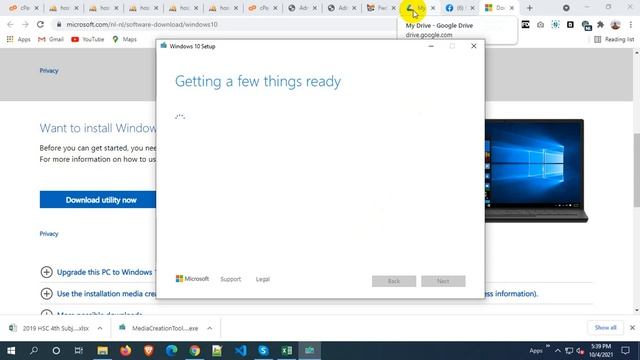
Task: Open Notepad++ from taskbar
Action: click(217, 351)
